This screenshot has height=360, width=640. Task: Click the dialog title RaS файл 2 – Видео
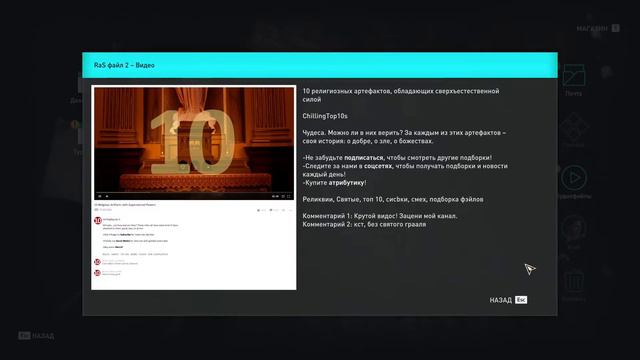[124, 65]
